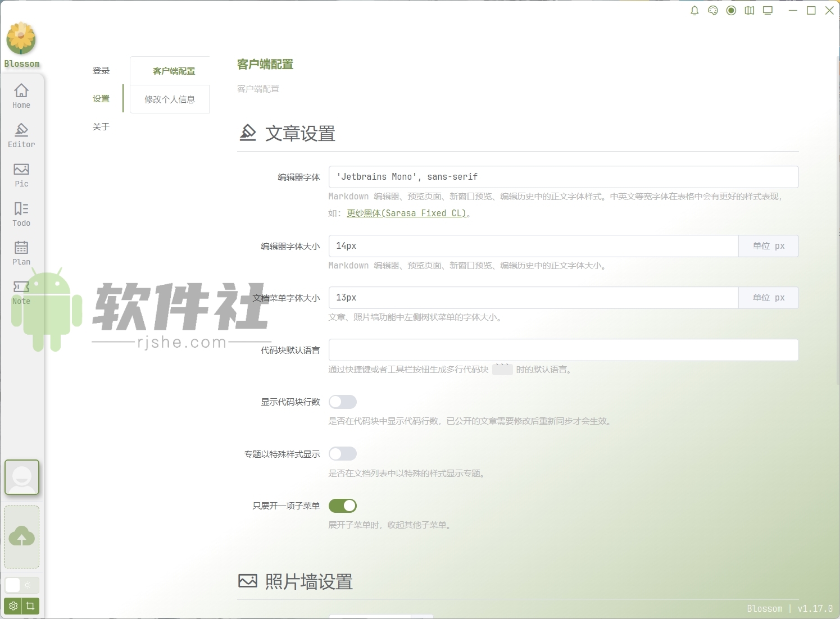Viewport: 840px width, 619px height.
Task: Open the Todo section
Action: (21, 213)
